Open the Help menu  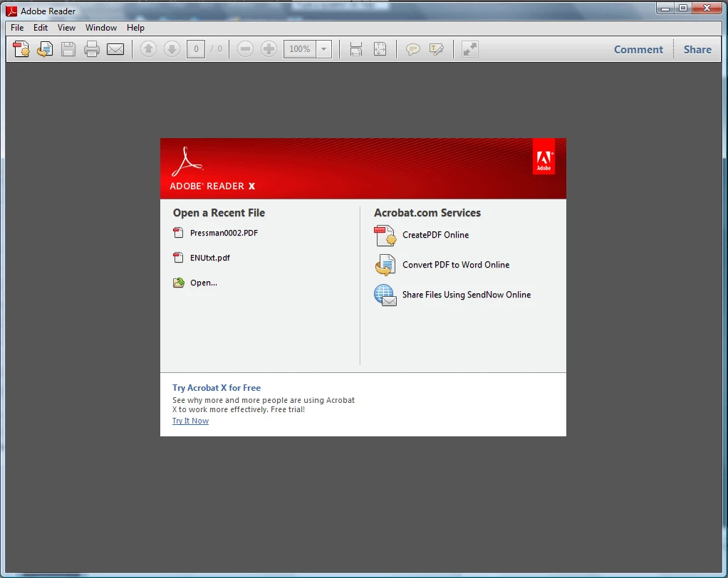135,28
